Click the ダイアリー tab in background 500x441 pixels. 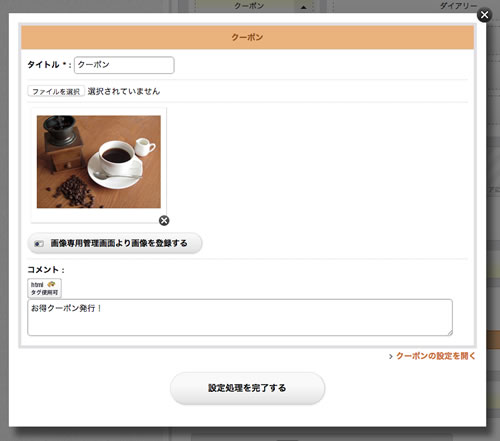[458, 6]
